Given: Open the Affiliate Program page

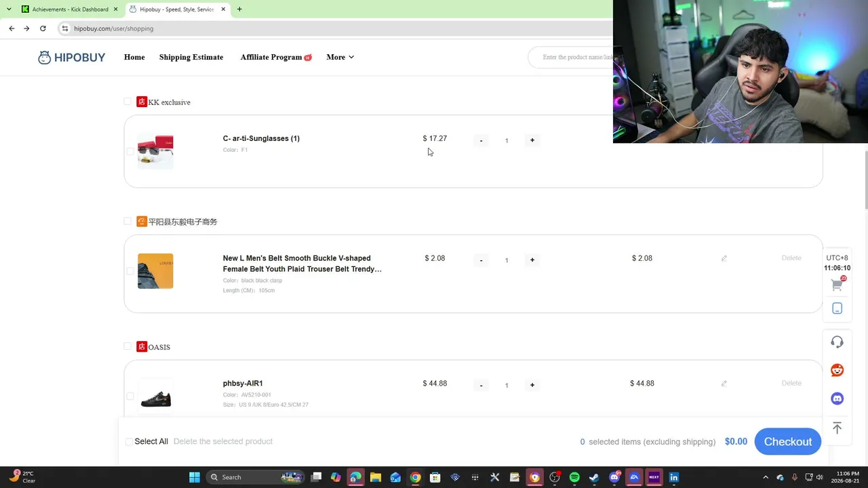Looking at the screenshot, I should 275,58.
